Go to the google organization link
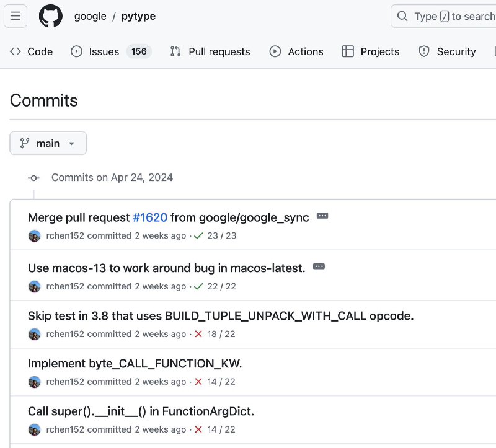Screen dimensions: 496x448 click(91, 16)
